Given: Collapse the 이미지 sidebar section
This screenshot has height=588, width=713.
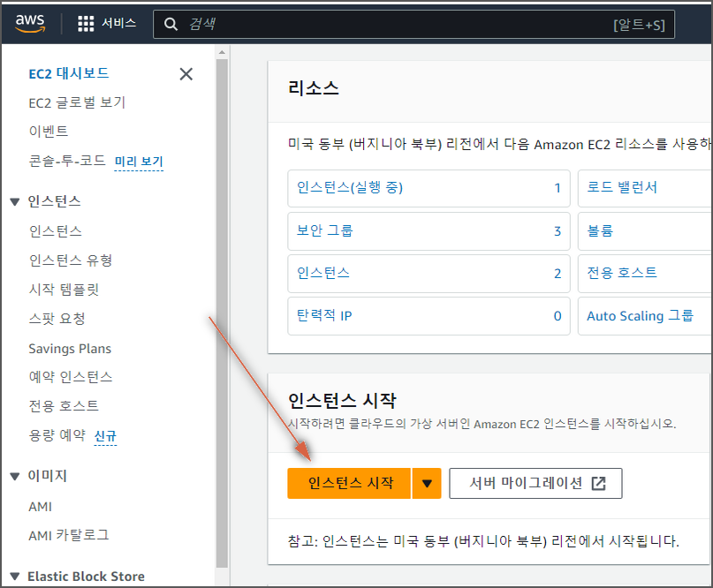Looking at the screenshot, I should [x=15, y=476].
